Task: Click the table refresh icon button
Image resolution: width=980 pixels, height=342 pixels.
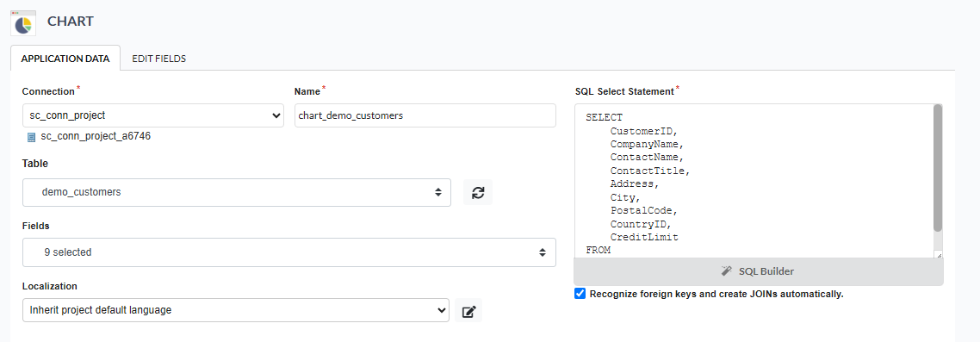Action: [x=478, y=193]
